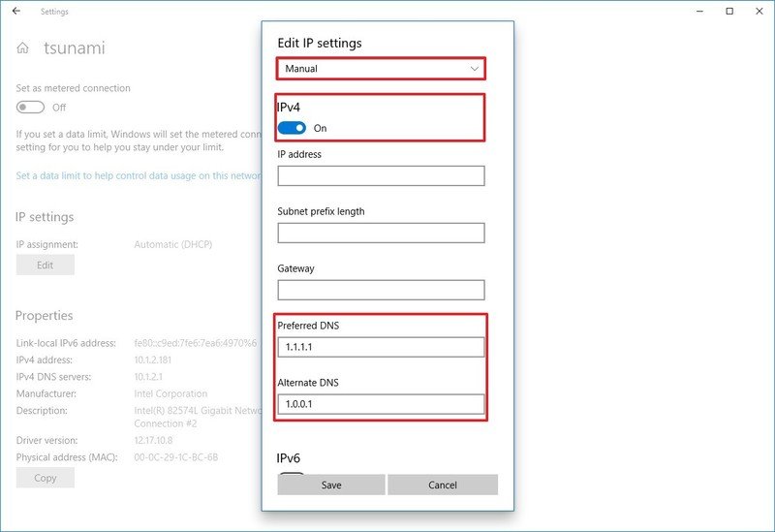Open the Manual IP settings dropdown
The width and height of the screenshot is (775, 532).
pos(380,69)
